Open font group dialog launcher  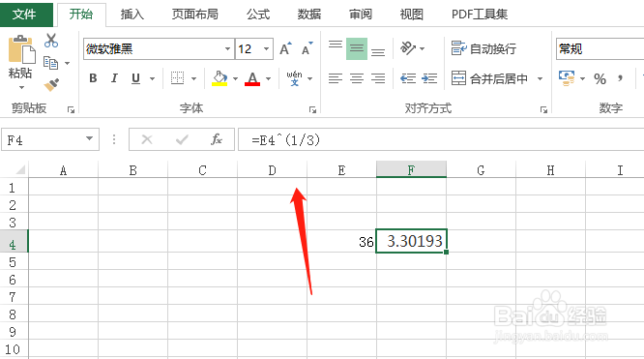pyautogui.click(x=312, y=109)
